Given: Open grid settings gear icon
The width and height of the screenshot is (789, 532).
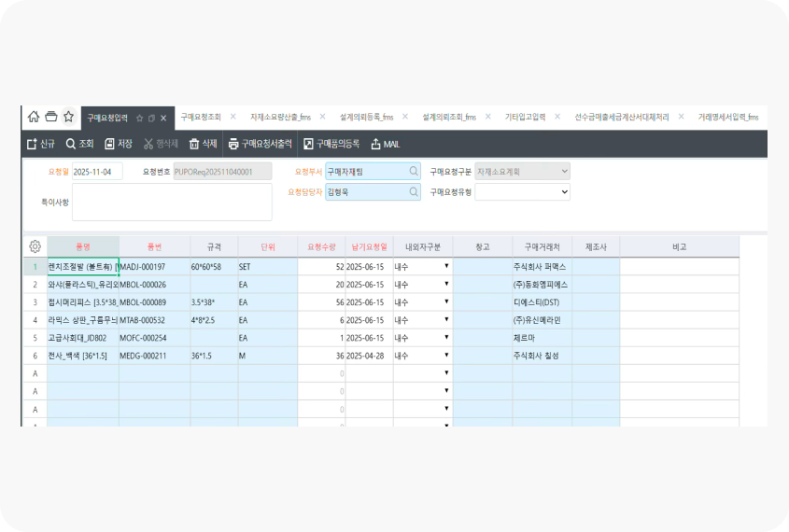Looking at the screenshot, I should pyautogui.click(x=35, y=246).
